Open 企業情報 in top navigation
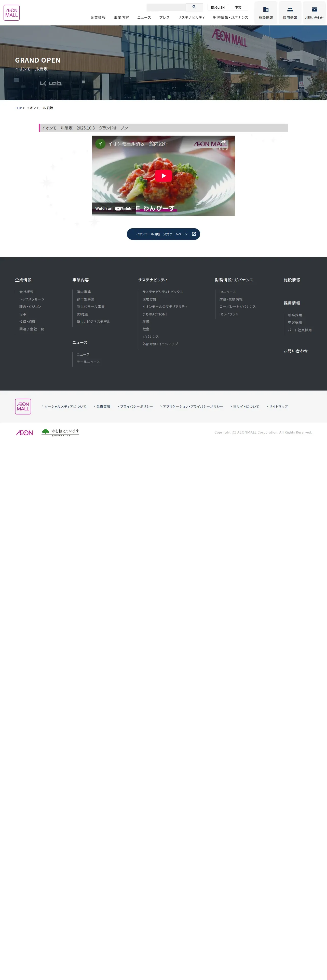This screenshot has height=980, width=327. coord(98,18)
